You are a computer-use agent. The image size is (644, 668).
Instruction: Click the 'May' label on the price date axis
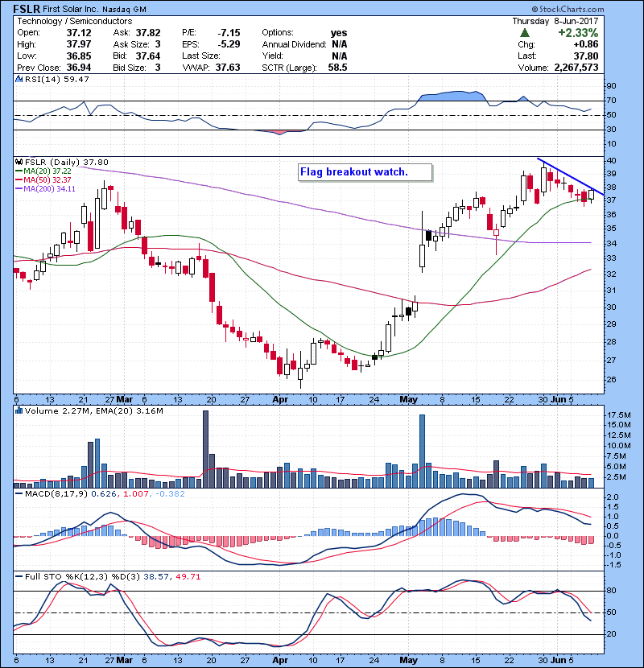click(x=407, y=398)
